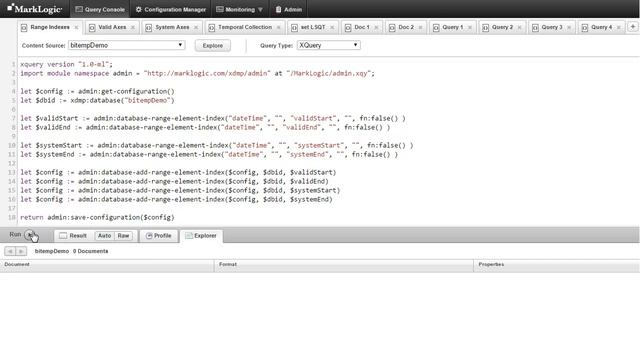Close the Query 3 tab
This screenshot has height=360, width=640.
569,27
